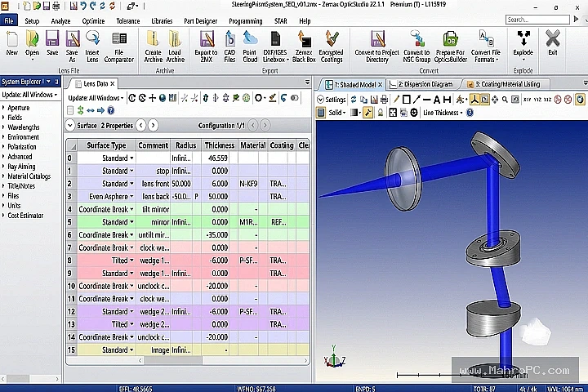Viewport: 588px width, 392px height.
Task: Open the Optimize ribbon tab
Action: [93, 21]
